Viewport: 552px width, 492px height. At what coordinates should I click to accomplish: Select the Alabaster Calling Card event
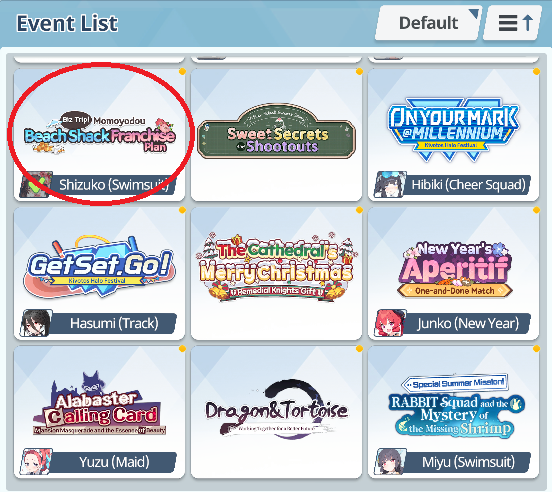99,412
